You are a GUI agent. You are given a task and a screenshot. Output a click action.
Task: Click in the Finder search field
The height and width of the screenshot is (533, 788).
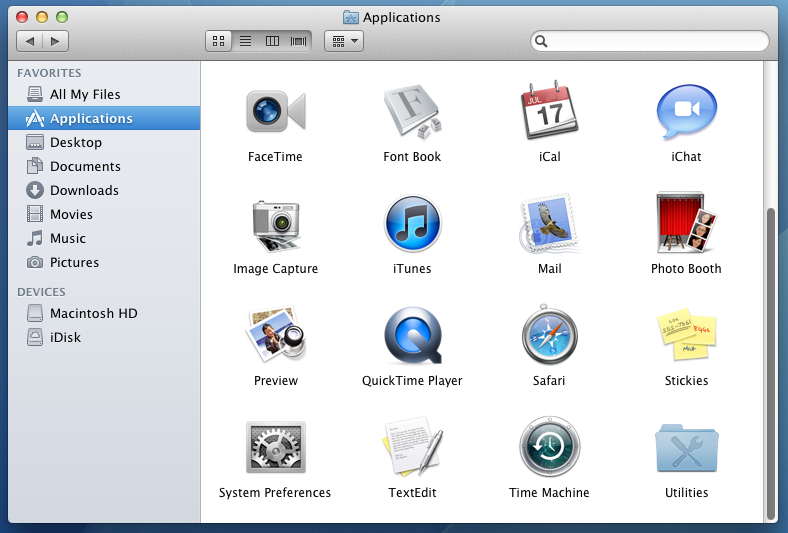point(650,41)
